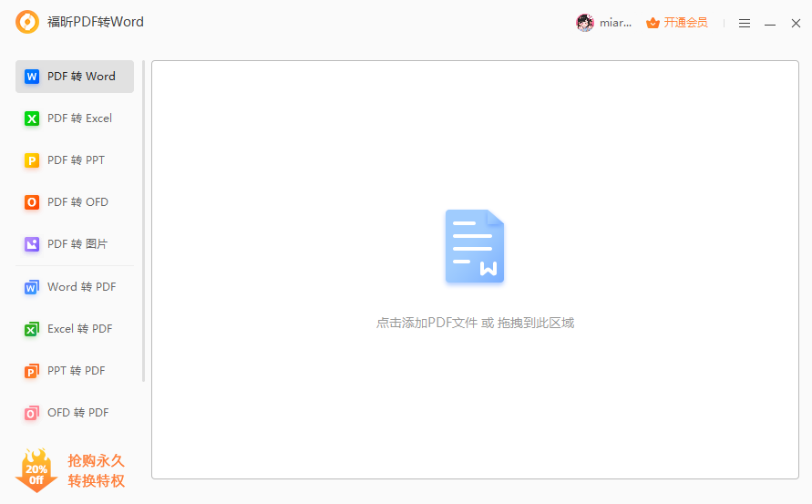The image size is (812, 504).
Task: Click the orange O icon for PDF 转 OFD
Action: [x=32, y=202]
